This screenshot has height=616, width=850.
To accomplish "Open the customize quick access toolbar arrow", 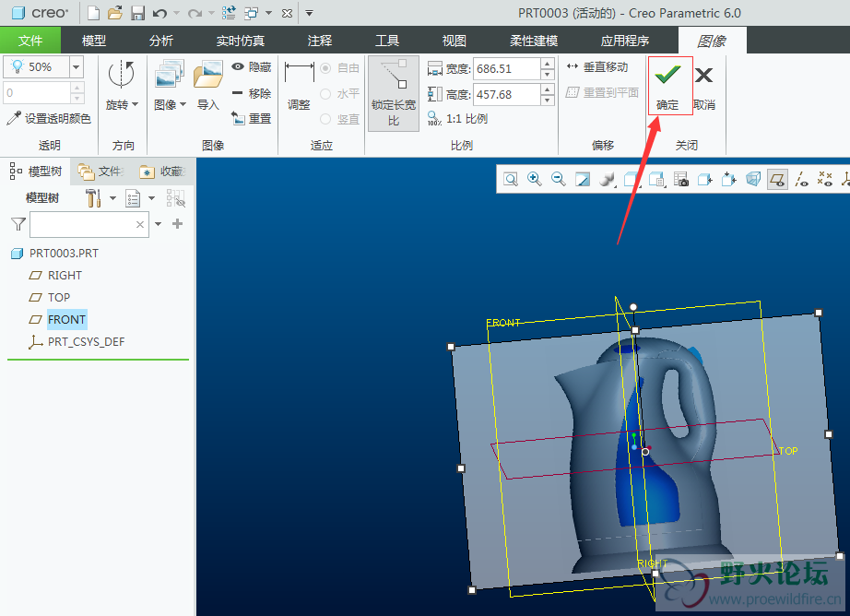I will (309, 13).
